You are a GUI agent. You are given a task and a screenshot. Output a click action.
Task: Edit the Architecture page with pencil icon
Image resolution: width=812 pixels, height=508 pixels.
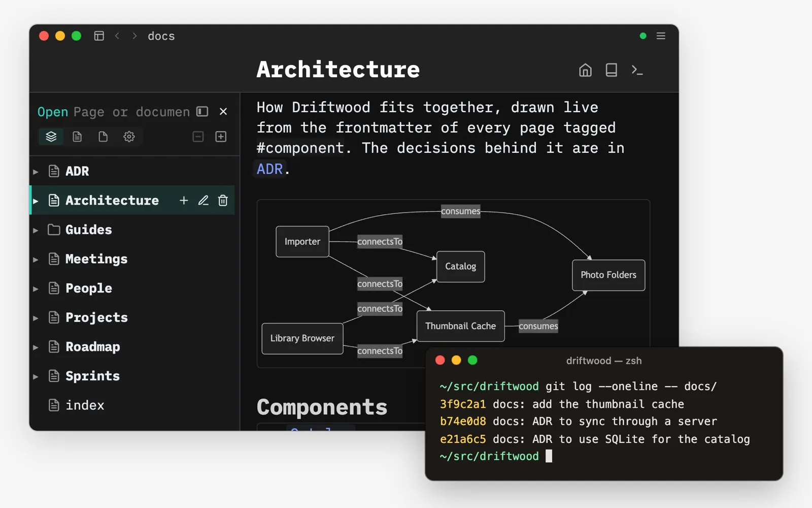(x=204, y=201)
